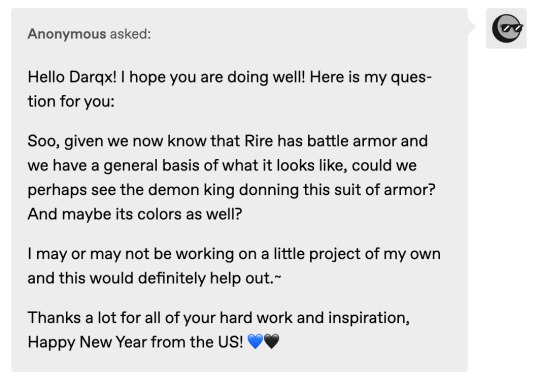The width and height of the screenshot is (540, 382).
Task: Click the line "I may or may not be working"
Action: (x=234, y=254)
